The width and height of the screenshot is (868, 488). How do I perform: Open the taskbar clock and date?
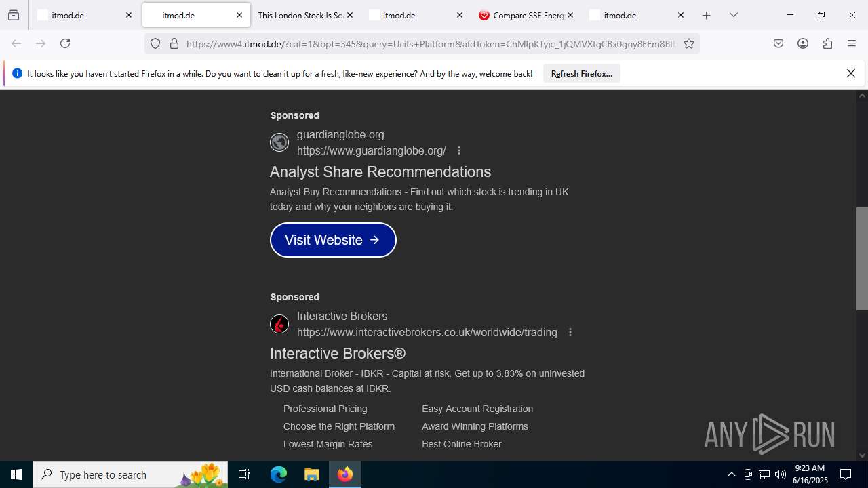pos(810,474)
